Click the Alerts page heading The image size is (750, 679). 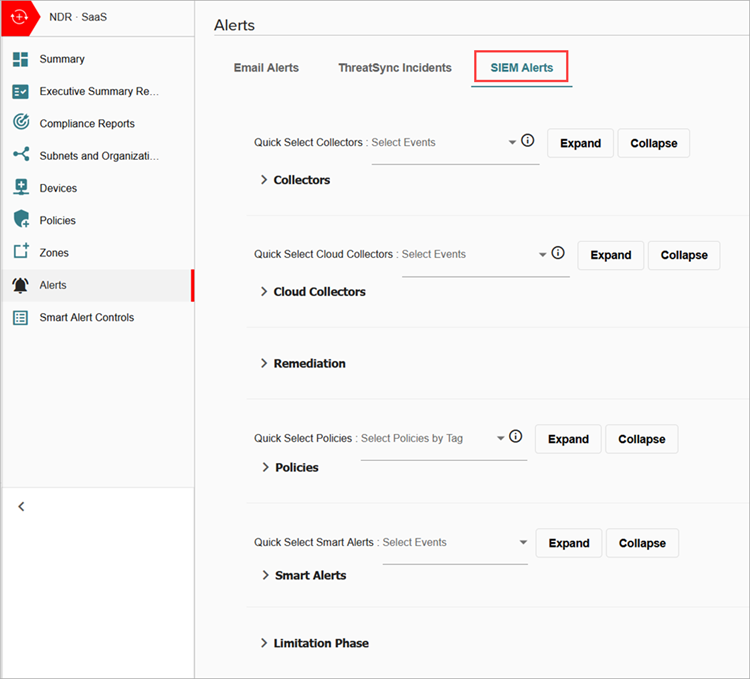click(234, 25)
